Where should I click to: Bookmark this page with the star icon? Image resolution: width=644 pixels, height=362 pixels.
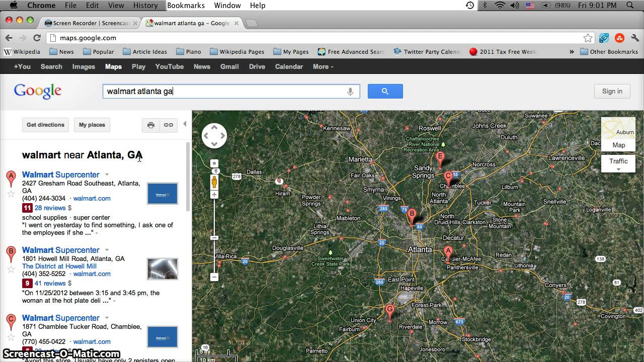(588, 38)
